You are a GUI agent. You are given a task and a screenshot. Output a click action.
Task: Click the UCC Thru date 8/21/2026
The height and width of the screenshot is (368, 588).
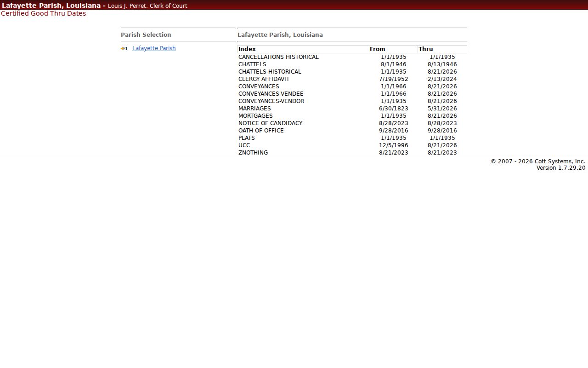pos(442,145)
